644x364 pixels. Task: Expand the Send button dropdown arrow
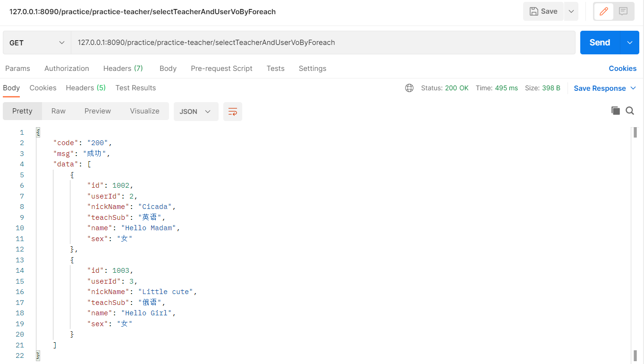630,43
